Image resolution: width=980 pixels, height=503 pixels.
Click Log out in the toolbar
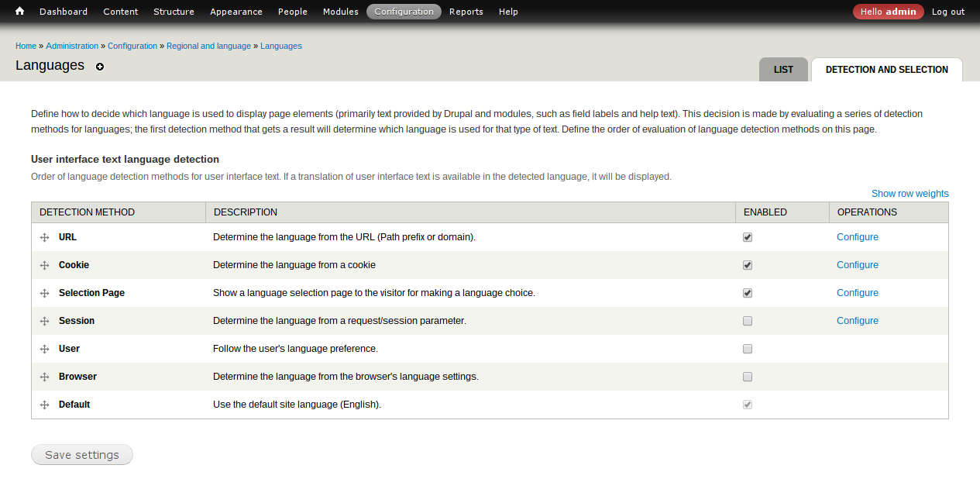(947, 11)
